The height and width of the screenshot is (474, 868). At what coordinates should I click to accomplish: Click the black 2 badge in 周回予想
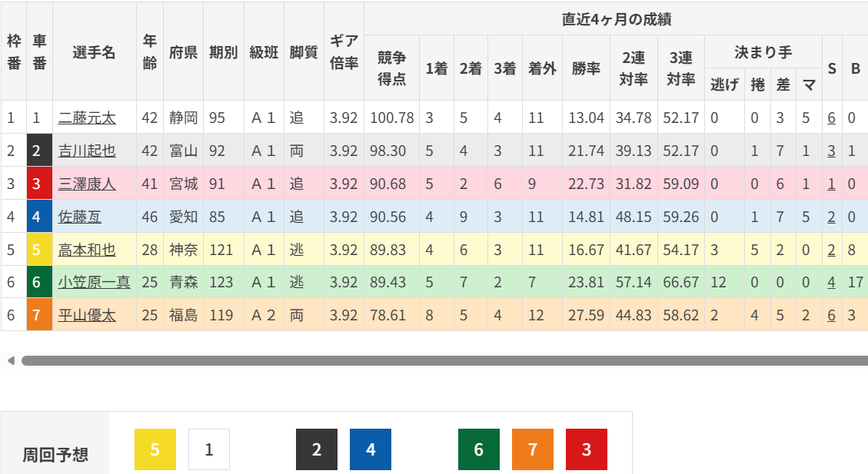tap(317, 449)
